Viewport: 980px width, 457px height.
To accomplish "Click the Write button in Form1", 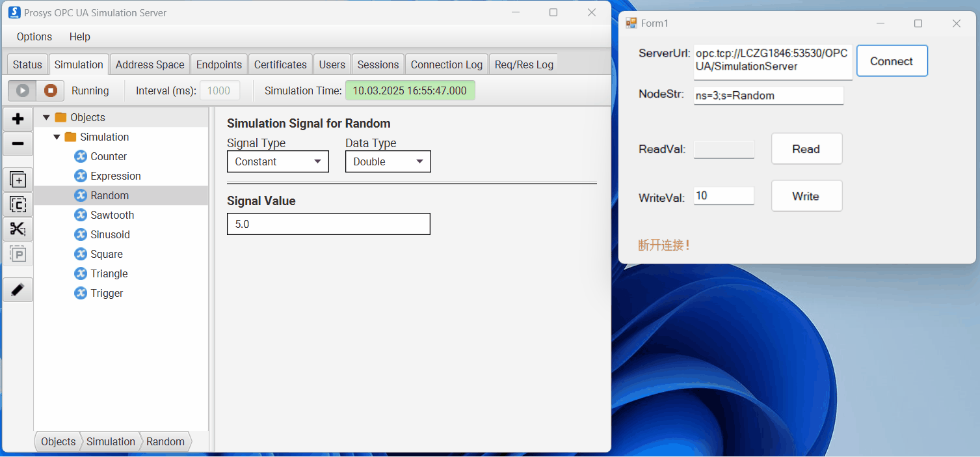I will (x=806, y=196).
